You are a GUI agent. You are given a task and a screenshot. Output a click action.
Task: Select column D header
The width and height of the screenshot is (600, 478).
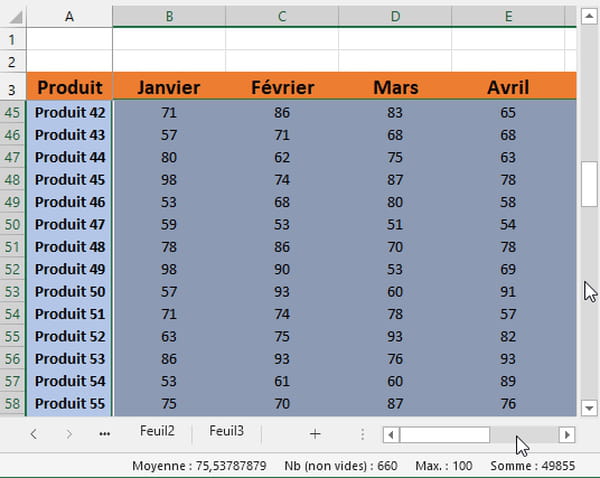pos(395,16)
